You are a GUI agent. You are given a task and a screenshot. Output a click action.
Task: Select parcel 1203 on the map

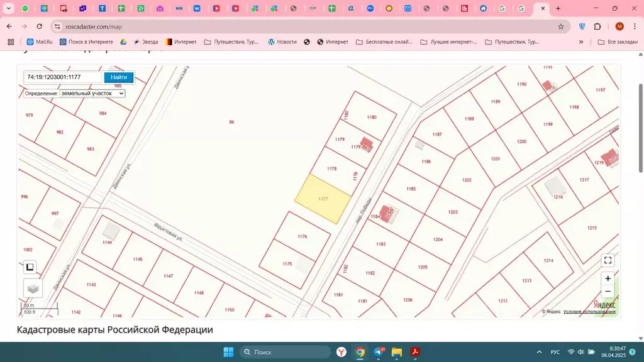[x=453, y=212]
